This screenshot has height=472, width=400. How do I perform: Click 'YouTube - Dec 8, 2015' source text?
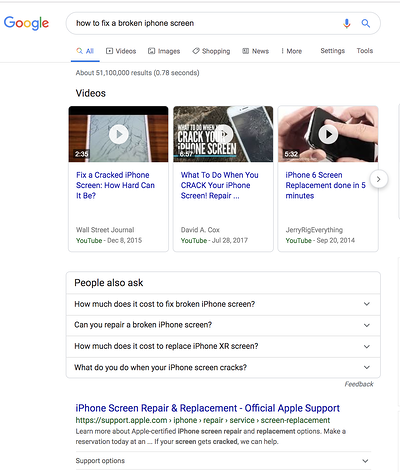pyautogui.click(x=109, y=241)
